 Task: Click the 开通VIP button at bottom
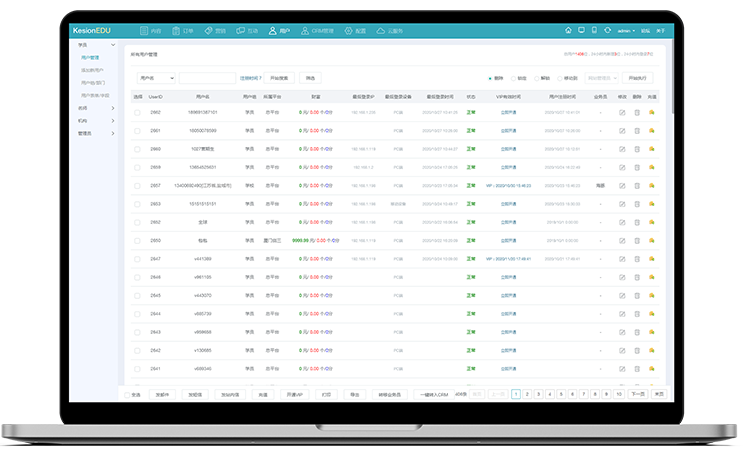[x=292, y=394]
